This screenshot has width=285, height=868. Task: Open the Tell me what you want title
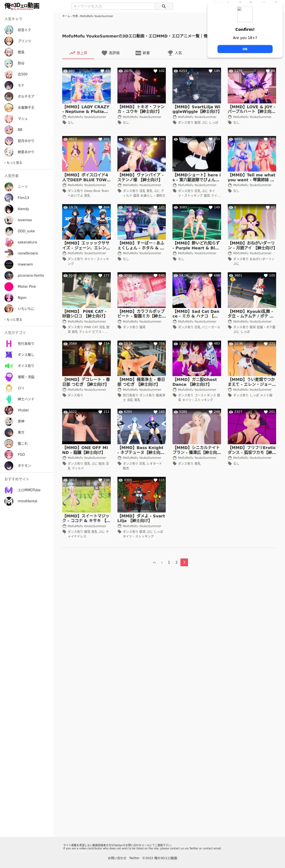tap(252, 177)
